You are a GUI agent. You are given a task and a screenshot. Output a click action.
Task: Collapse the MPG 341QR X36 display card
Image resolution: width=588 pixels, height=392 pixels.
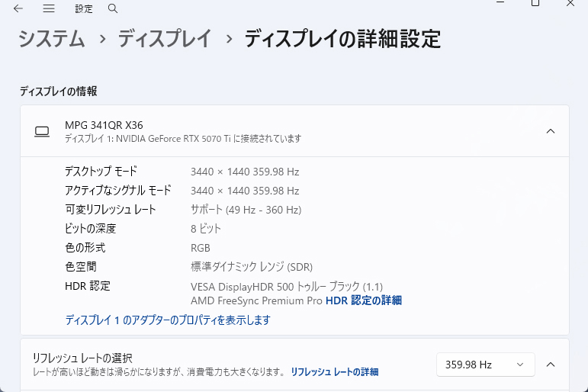(550, 131)
